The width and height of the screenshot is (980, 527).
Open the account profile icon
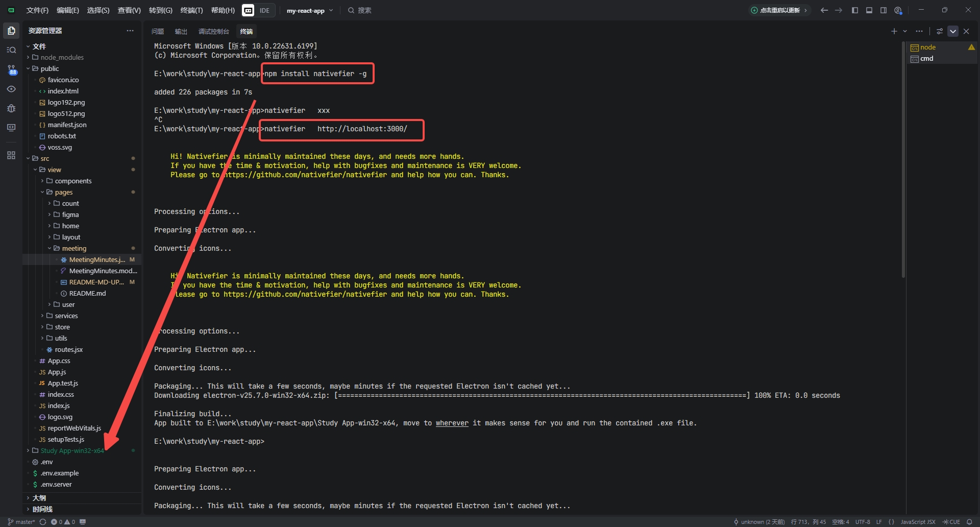tap(898, 10)
